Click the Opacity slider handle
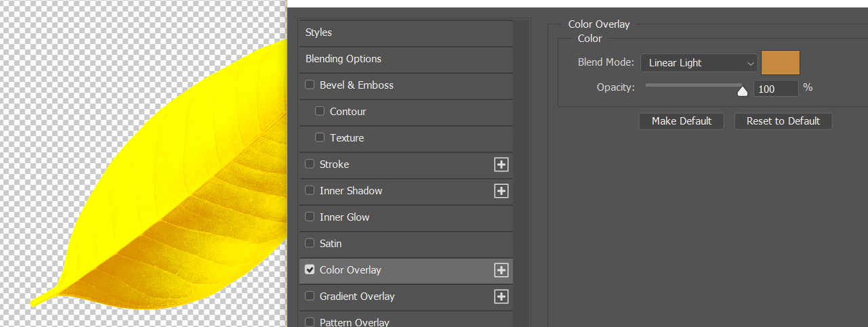This screenshot has width=868, height=327. (742, 91)
